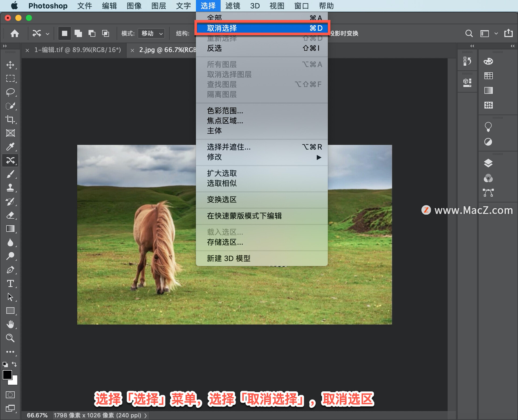Select the Move tool
The width and height of the screenshot is (518, 420).
click(10, 65)
